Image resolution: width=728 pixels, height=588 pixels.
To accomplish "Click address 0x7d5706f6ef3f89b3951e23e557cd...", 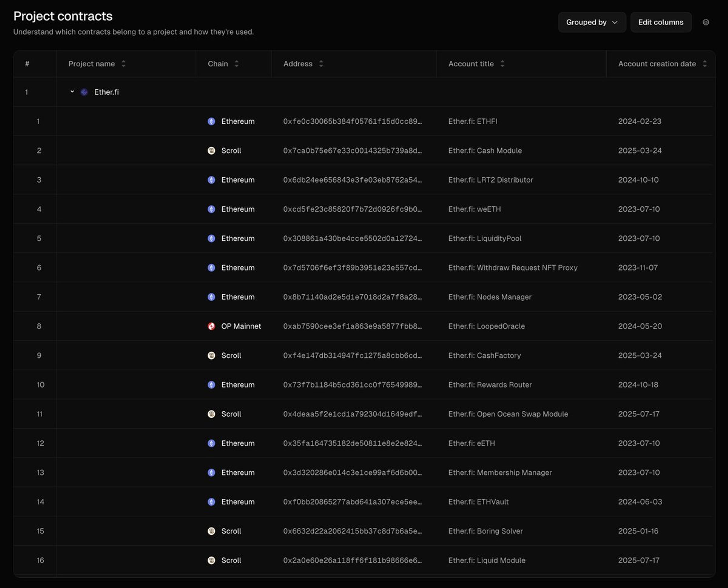I will click(352, 268).
